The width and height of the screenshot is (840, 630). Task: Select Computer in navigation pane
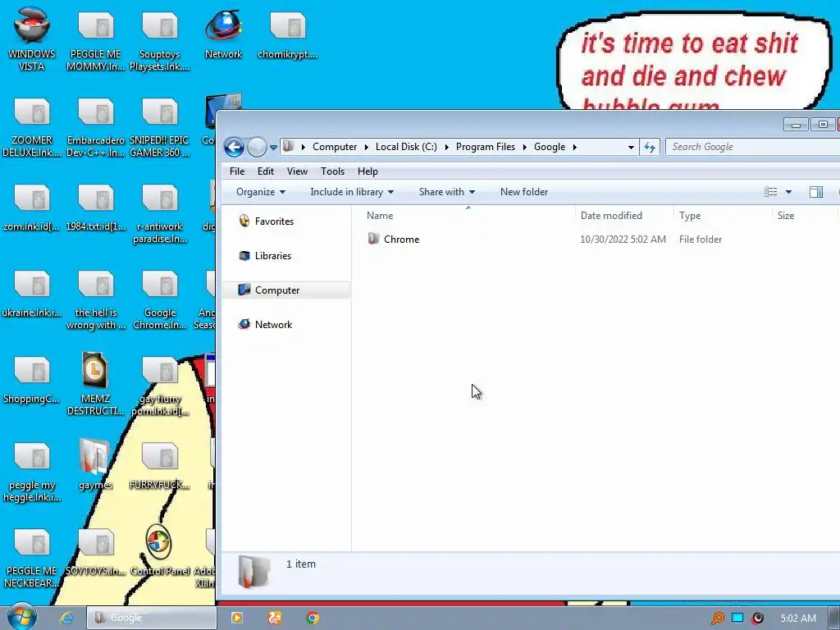(286, 290)
